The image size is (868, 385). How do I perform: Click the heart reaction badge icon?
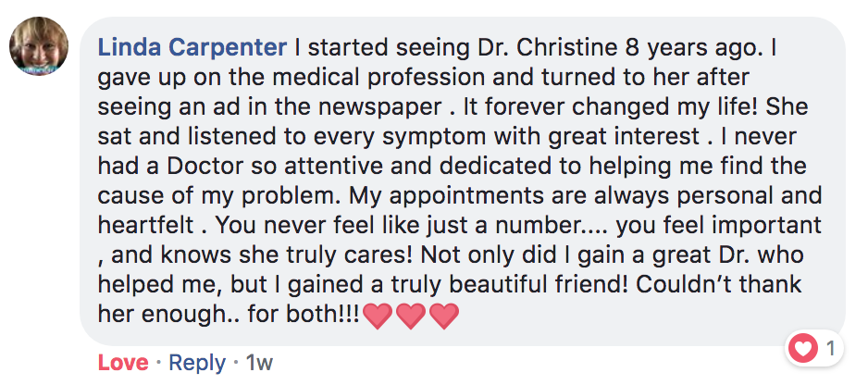pos(806,349)
